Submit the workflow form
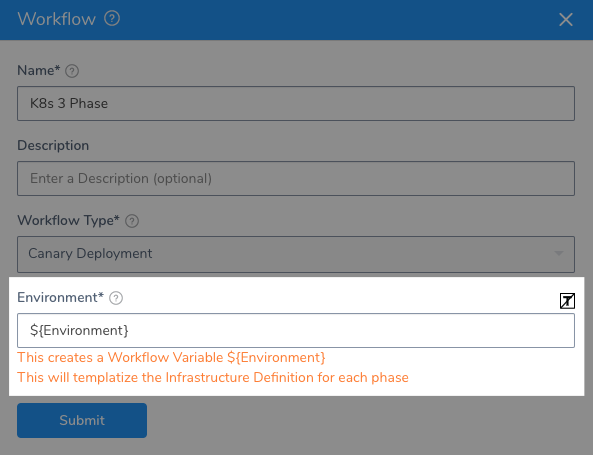593x455 pixels. [x=82, y=420]
